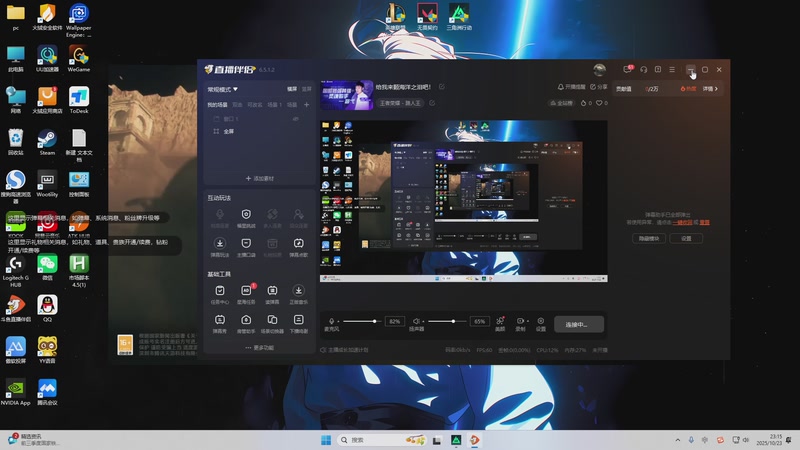Click the 分享 share icon
This screenshot has width=800, height=450.
click(x=593, y=87)
